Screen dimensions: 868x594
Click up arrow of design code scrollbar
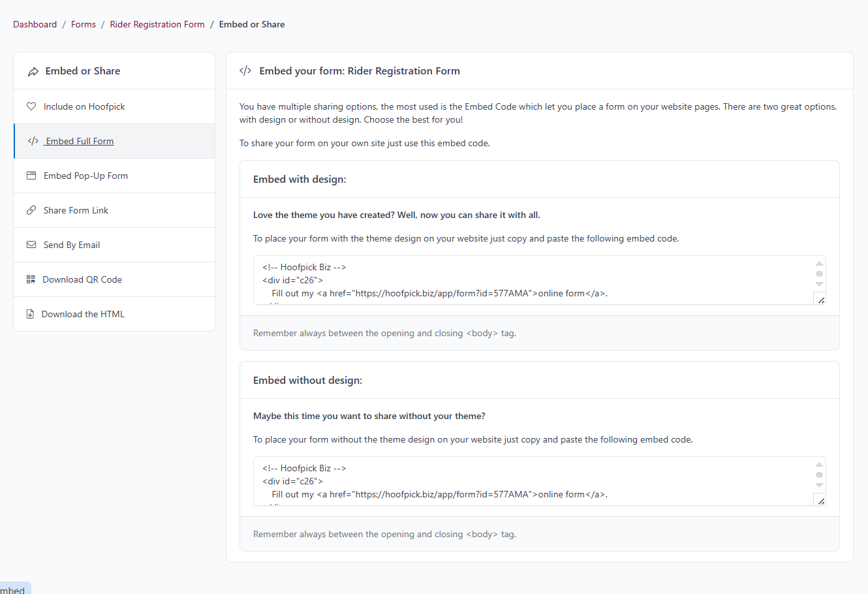pyautogui.click(x=819, y=264)
